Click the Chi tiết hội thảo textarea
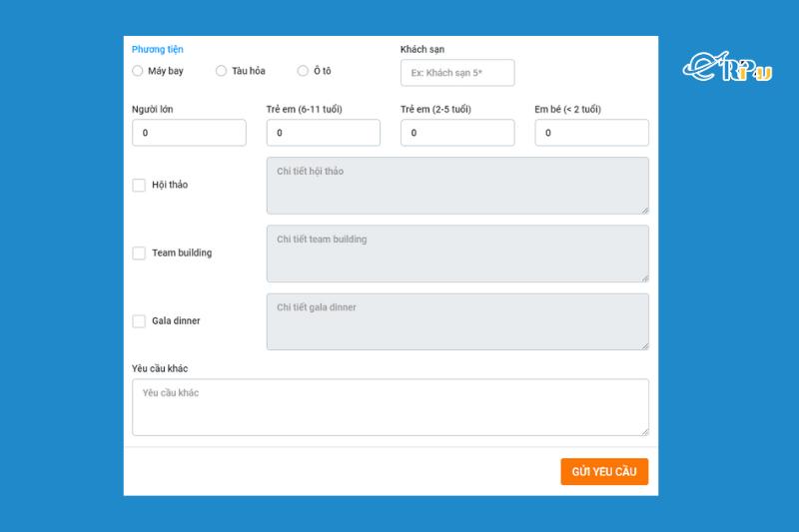Viewport: 799px width, 532px height. click(456, 186)
